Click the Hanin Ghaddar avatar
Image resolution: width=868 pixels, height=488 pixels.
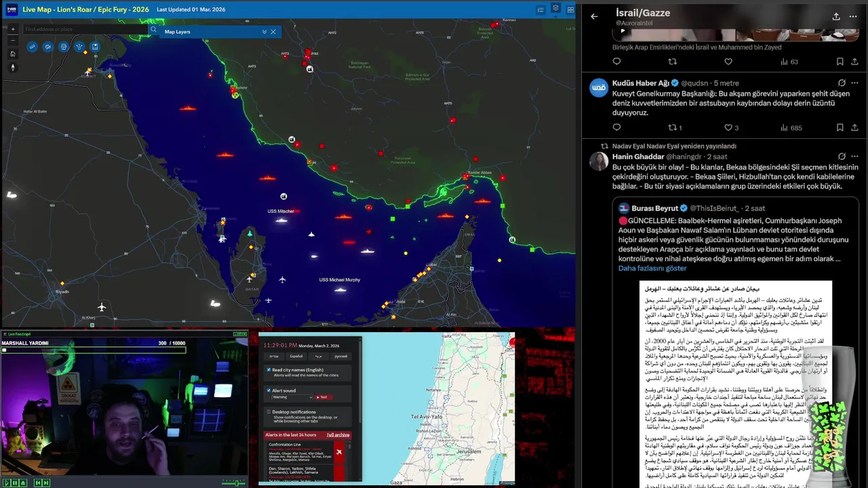pos(599,161)
